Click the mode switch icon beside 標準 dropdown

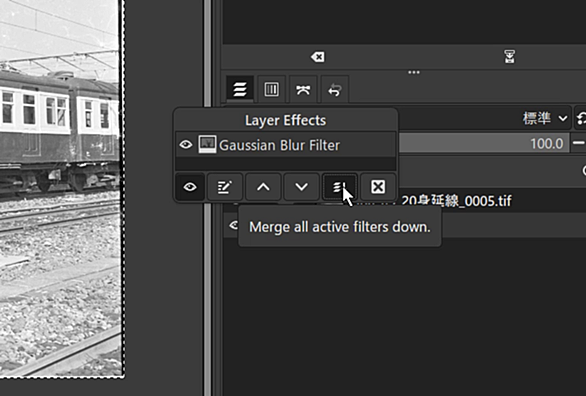[x=582, y=119]
